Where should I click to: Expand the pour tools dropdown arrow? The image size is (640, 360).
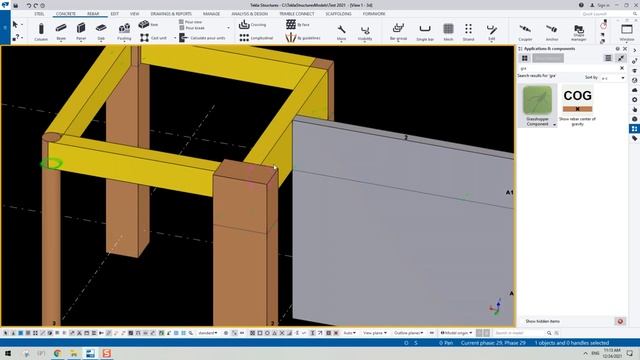[x=229, y=28]
